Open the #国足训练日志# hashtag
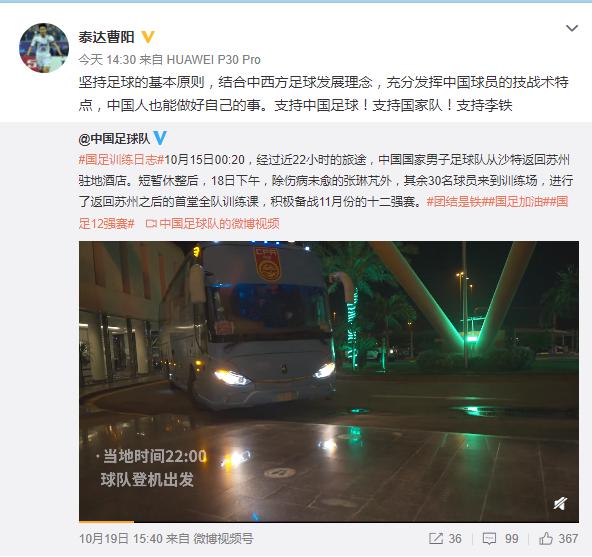 [122, 160]
